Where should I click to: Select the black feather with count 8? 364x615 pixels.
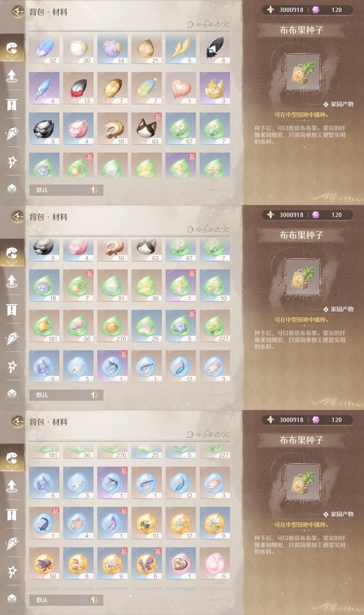pyautogui.click(x=215, y=49)
